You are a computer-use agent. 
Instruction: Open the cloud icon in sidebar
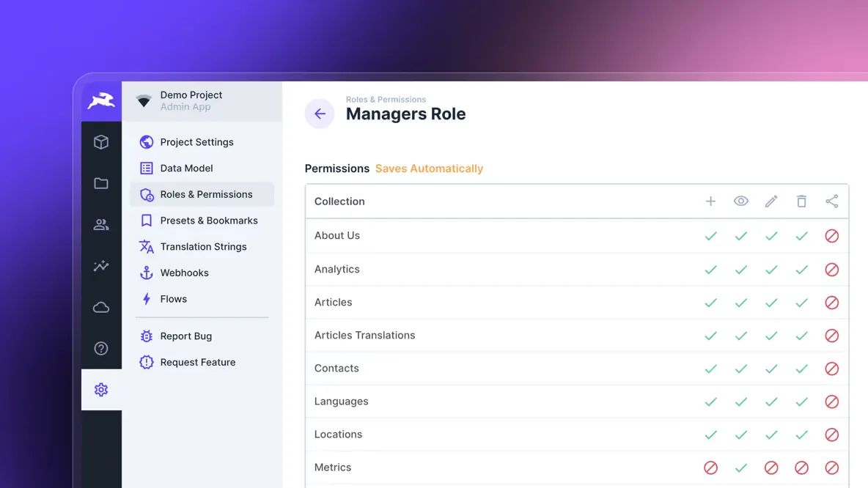pos(101,307)
